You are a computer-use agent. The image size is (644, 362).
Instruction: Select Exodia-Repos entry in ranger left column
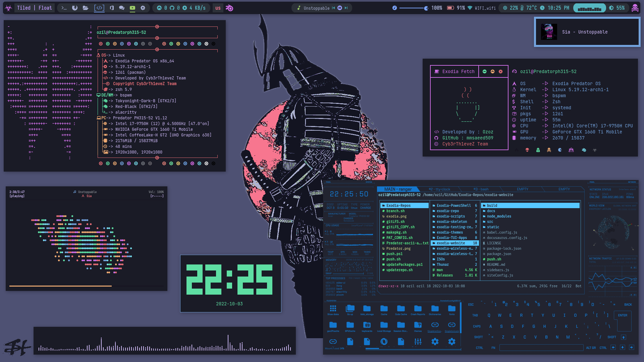click(398, 205)
